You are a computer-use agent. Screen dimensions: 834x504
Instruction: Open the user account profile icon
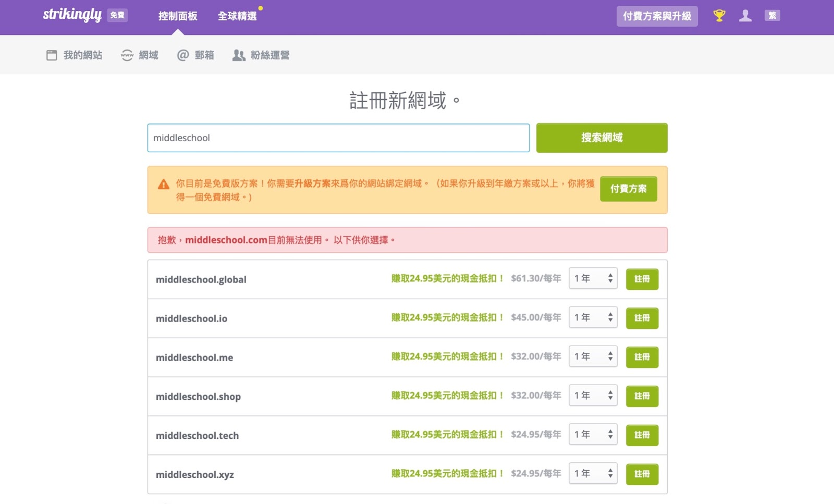point(745,16)
